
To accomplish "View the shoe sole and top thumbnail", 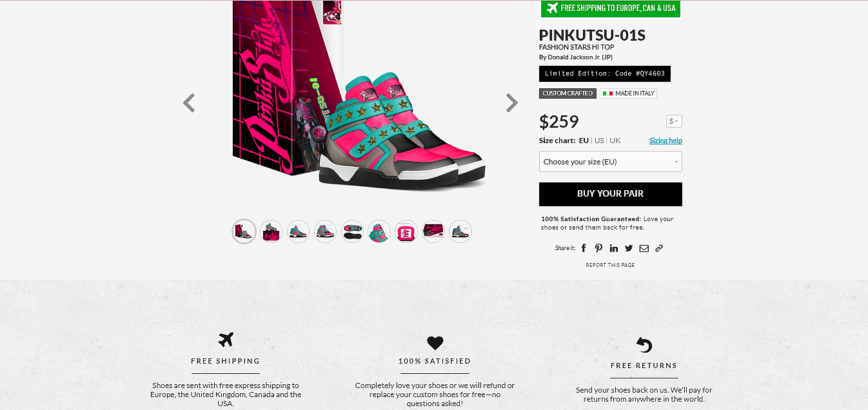I will [x=352, y=231].
